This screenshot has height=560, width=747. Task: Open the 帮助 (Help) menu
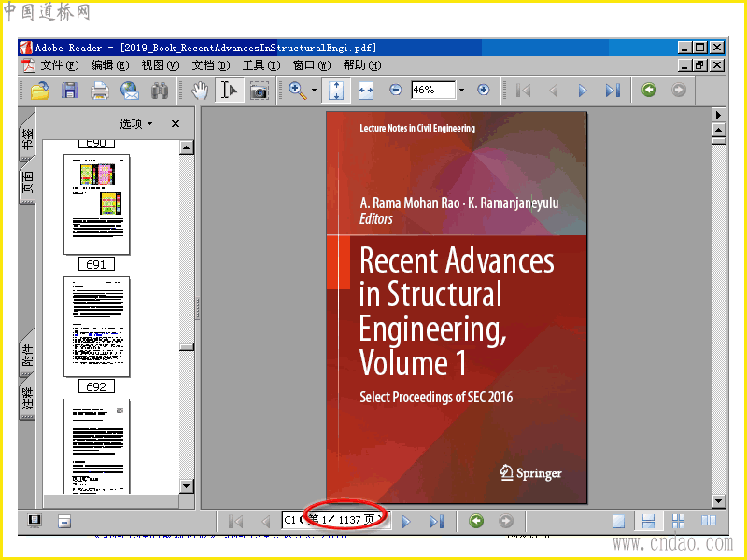[361, 65]
